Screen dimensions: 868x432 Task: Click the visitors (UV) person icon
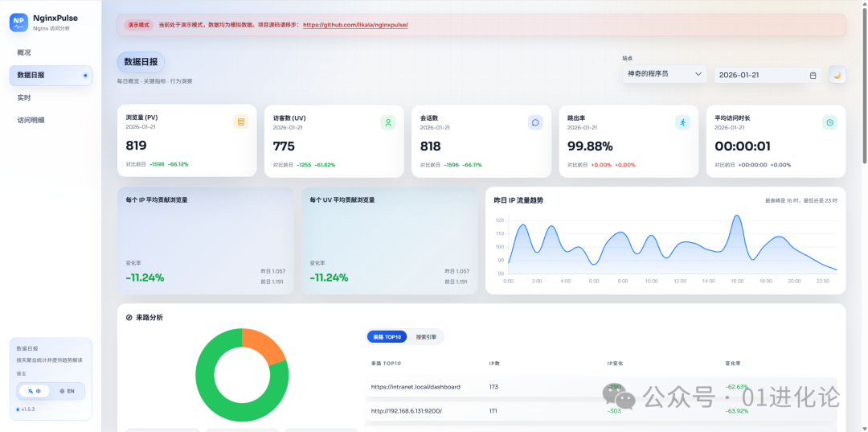(x=388, y=122)
